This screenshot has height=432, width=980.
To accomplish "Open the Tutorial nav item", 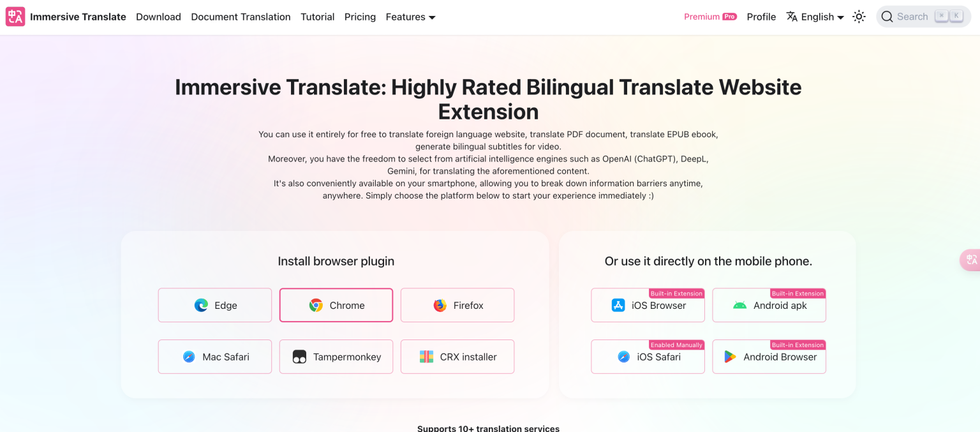I will [x=318, y=17].
